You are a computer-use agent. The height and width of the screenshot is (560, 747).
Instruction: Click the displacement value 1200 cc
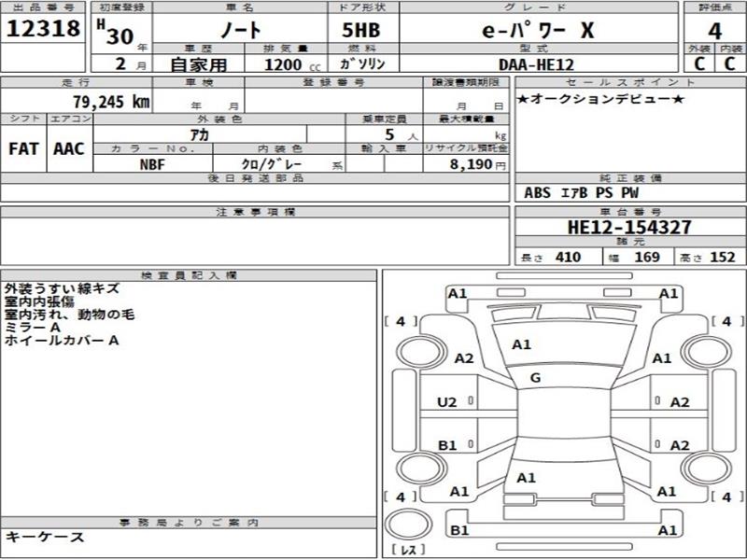point(293,64)
